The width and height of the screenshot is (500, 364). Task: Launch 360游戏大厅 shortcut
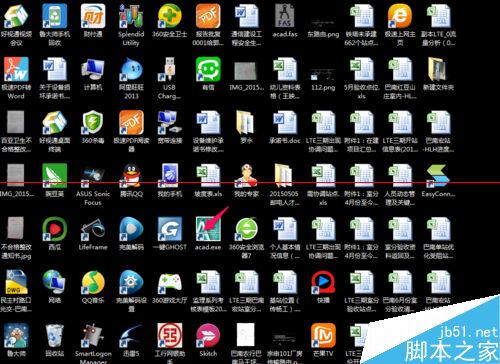click(x=170, y=282)
